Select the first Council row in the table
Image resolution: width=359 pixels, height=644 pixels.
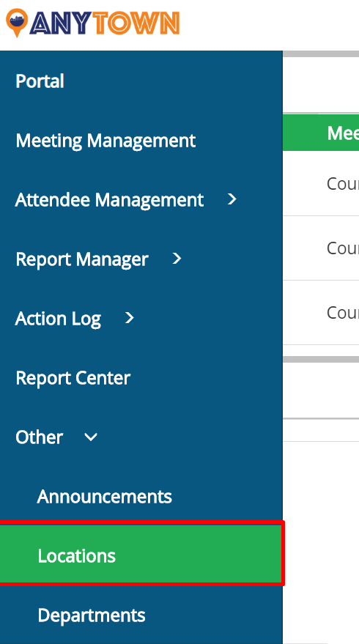tap(321, 184)
